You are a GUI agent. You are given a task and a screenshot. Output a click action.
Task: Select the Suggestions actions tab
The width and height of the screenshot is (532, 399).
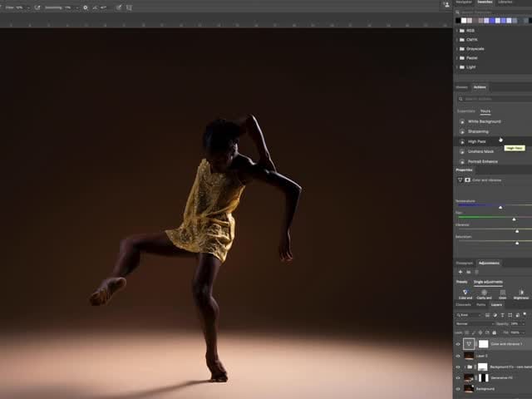[466, 111]
